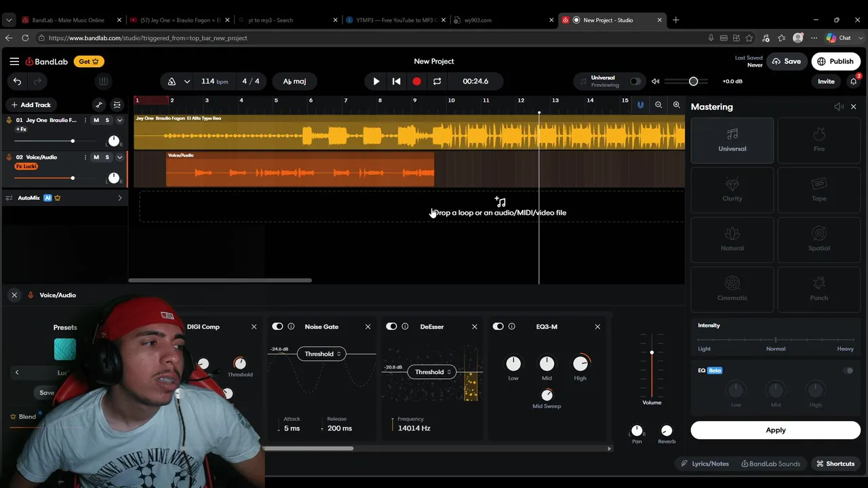Select the Fire mastering preset

819,140
